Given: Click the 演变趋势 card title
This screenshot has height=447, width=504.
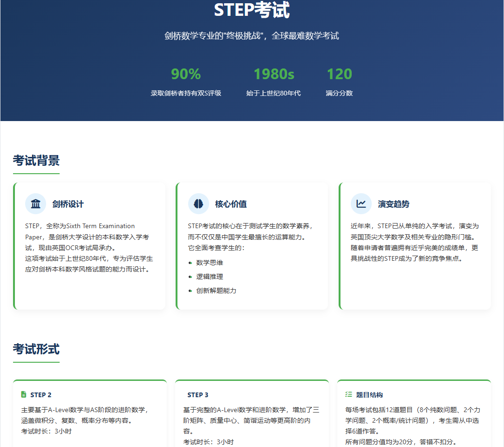Looking at the screenshot, I should click(x=394, y=204).
